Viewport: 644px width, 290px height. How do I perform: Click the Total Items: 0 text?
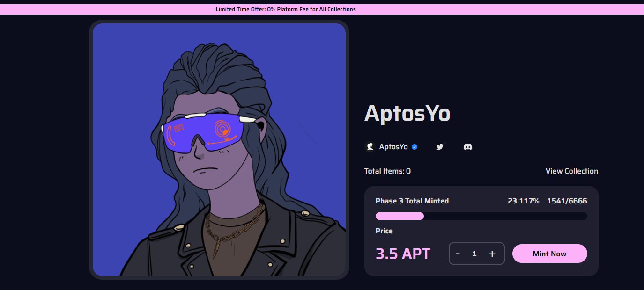(387, 171)
